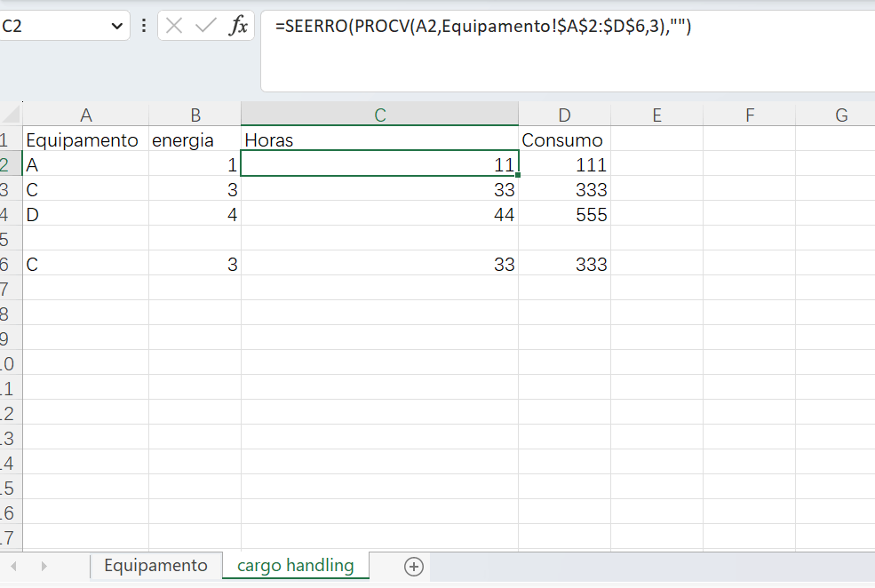
Task: Select the energia header cell
Action: (195, 139)
